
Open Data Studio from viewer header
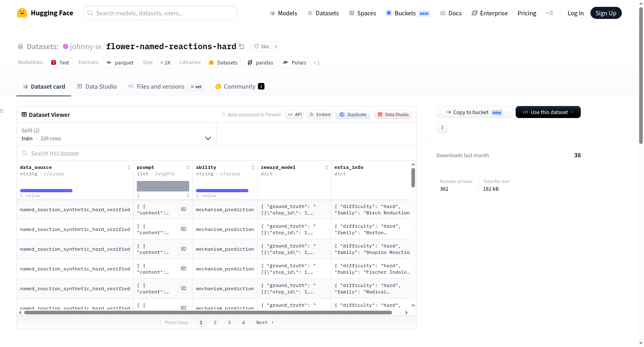click(393, 114)
